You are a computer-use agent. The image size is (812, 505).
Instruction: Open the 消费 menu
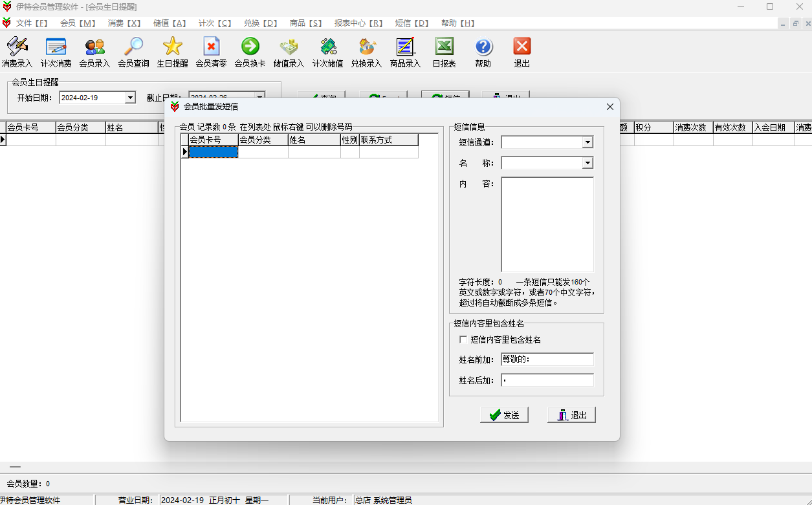tap(124, 23)
